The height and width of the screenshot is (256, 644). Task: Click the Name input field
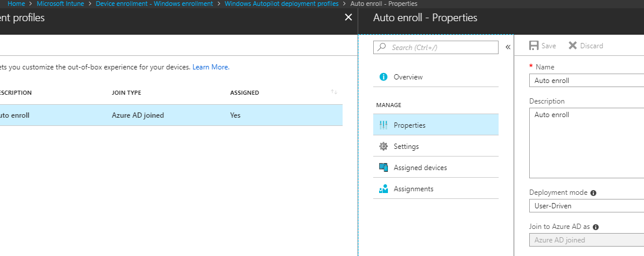[586, 81]
